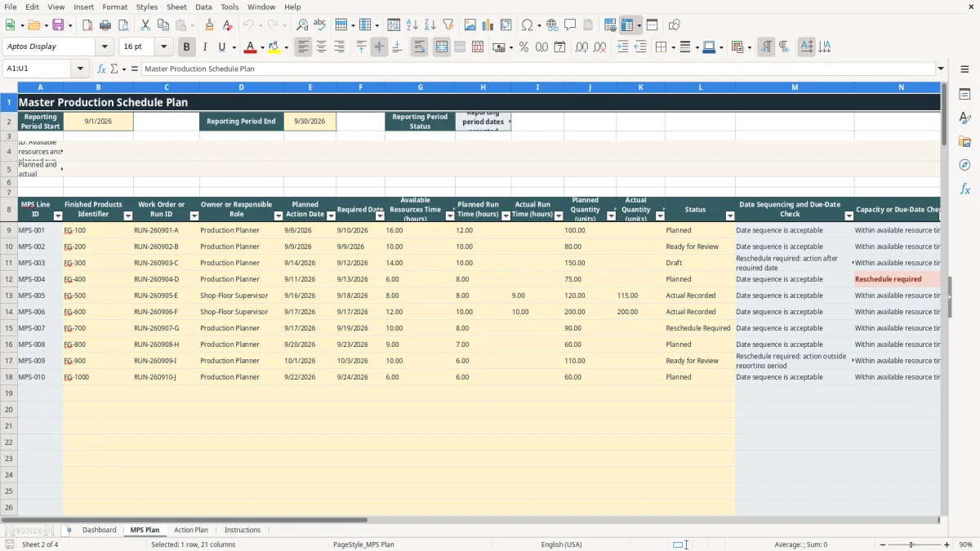Open Borders dropdown arrow
This screenshot has width=980, height=551.
point(673,47)
